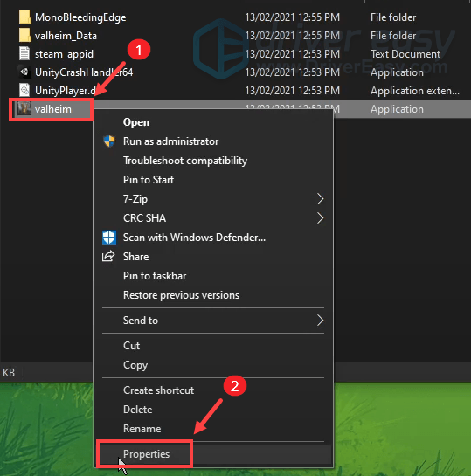
Task: Click the UnityCrashHandler64 application icon
Action: point(24,72)
